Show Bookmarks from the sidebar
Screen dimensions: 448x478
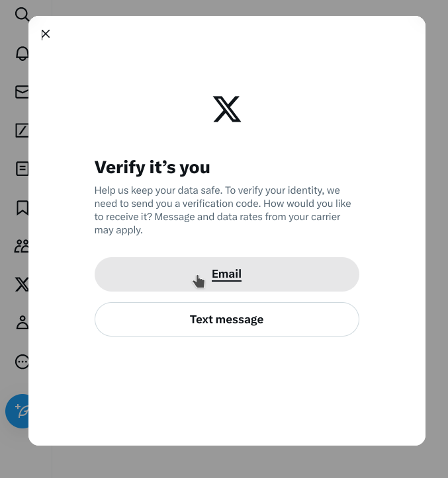[x=22, y=208]
